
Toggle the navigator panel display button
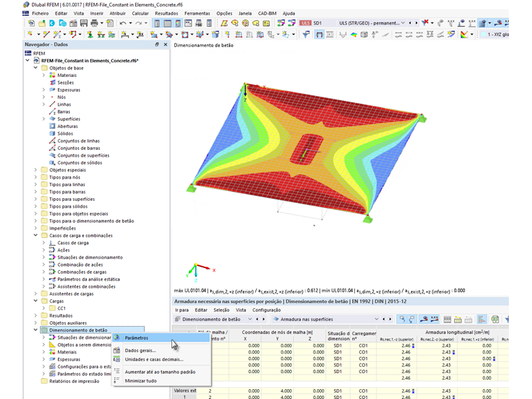[x=157, y=23]
